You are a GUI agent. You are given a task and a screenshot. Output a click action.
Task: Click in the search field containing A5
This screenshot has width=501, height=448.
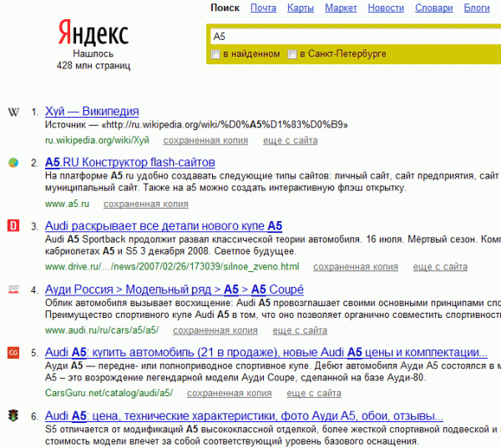(x=356, y=36)
